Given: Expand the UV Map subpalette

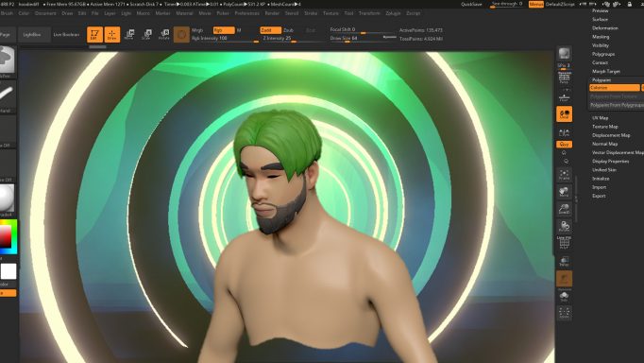Looking at the screenshot, I should tap(600, 117).
